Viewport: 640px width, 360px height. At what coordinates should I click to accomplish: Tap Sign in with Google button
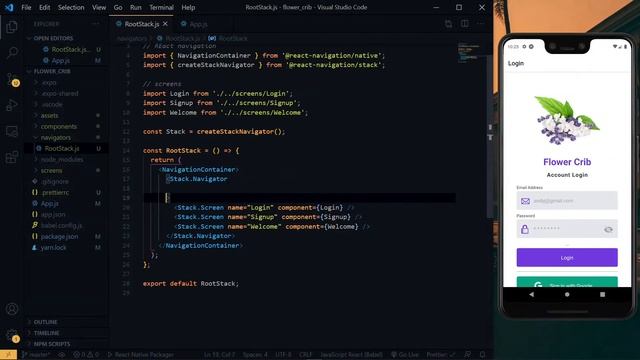click(567, 282)
